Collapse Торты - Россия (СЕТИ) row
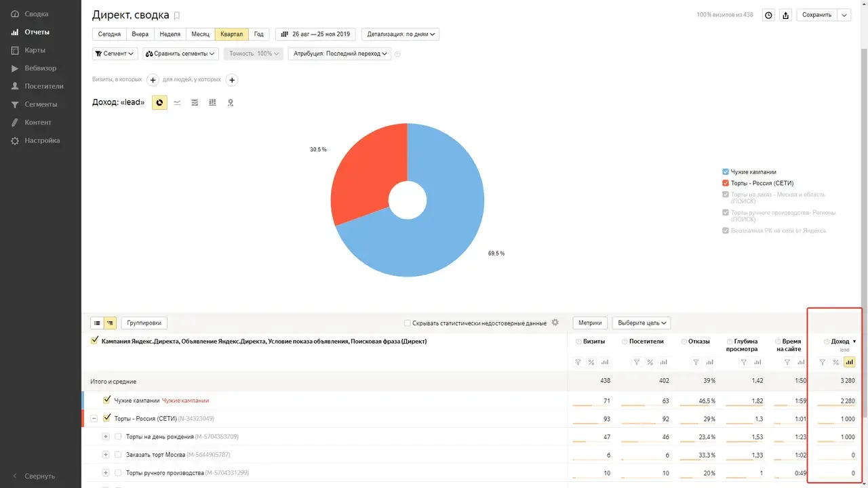This screenshot has width=868, height=488. (94, 418)
